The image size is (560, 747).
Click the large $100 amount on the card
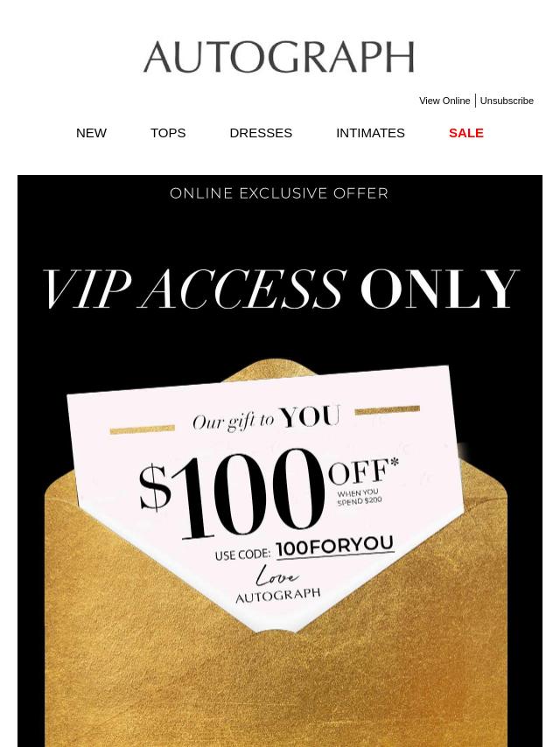232,492
